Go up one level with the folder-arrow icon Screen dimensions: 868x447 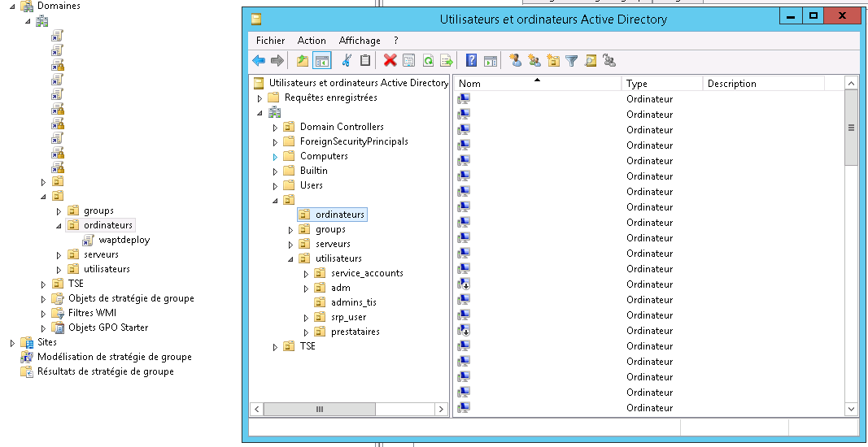(x=303, y=60)
